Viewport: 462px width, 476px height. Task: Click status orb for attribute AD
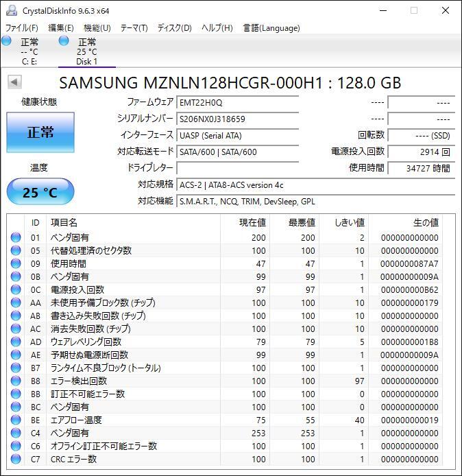16,342
